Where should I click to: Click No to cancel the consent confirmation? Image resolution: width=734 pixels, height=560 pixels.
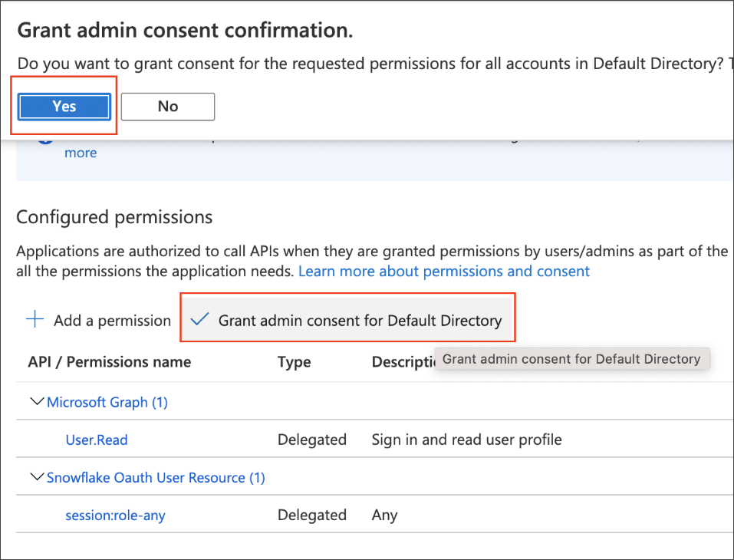[x=167, y=106]
